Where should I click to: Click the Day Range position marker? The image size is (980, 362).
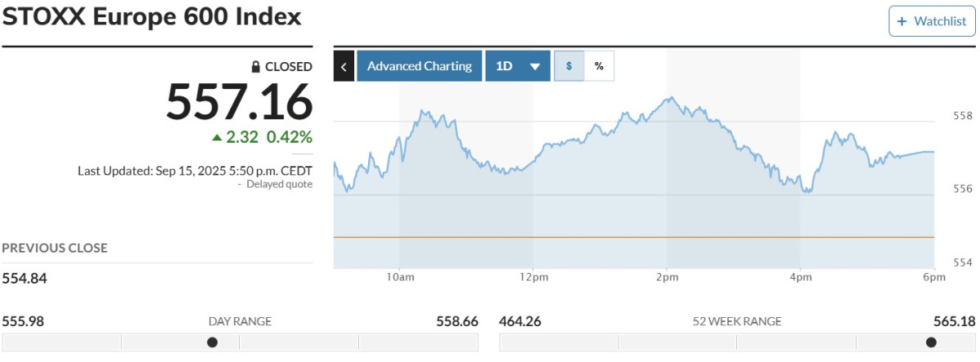click(x=213, y=342)
